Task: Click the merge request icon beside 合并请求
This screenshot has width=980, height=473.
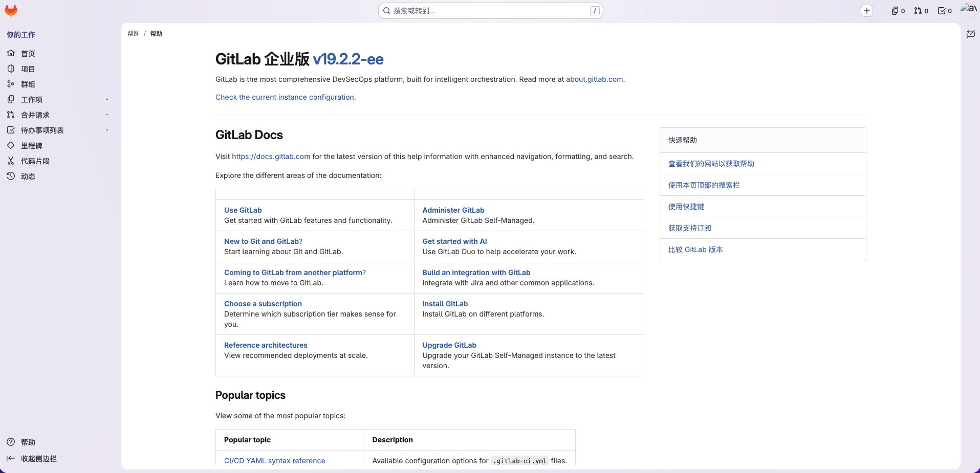Action: (x=11, y=115)
